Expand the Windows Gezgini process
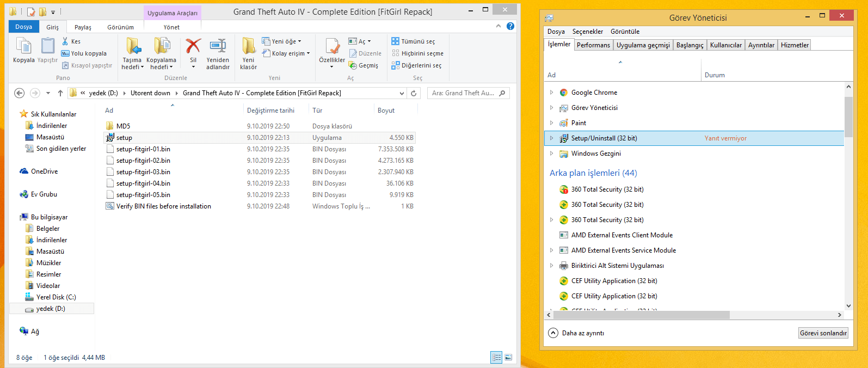The height and width of the screenshot is (368, 868). (551, 154)
